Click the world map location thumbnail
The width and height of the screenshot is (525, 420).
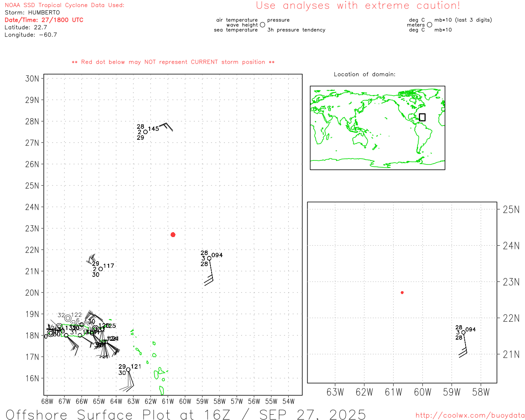pyautogui.click(x=377, y=128)
